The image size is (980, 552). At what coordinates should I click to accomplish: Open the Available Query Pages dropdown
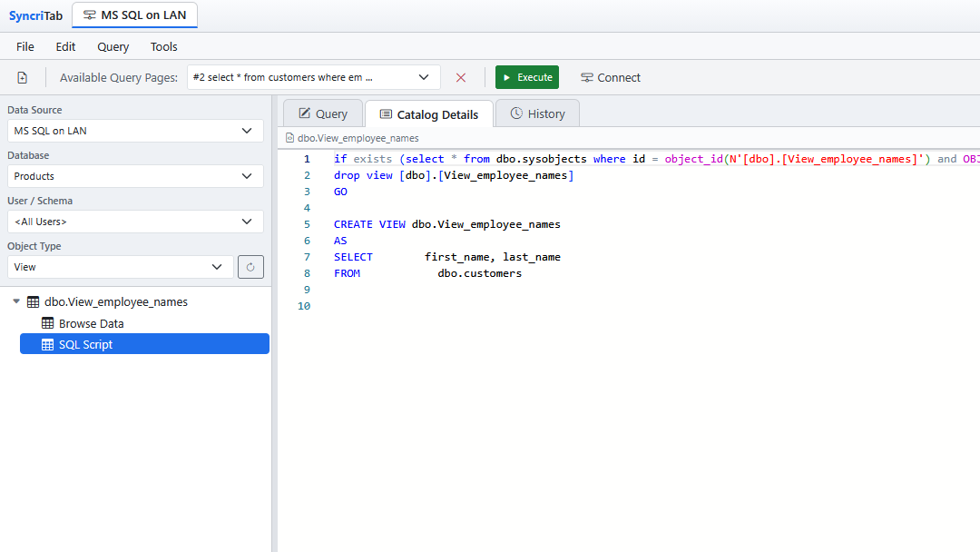[314, 77]
